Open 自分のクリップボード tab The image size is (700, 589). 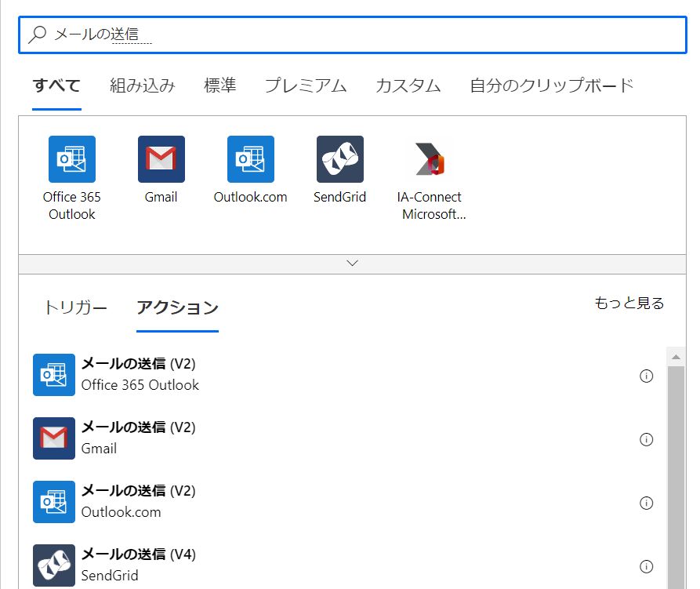point(551,85)
